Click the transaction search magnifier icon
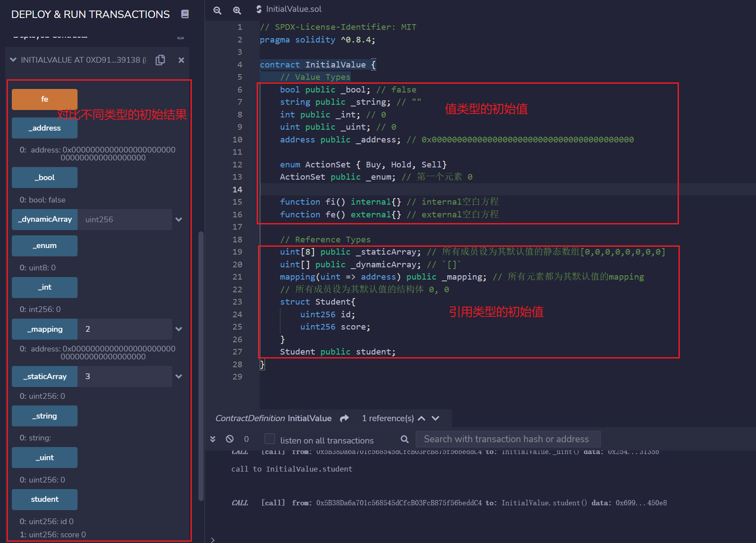This screenshot has width=756, height=543. tap(405, 439)
